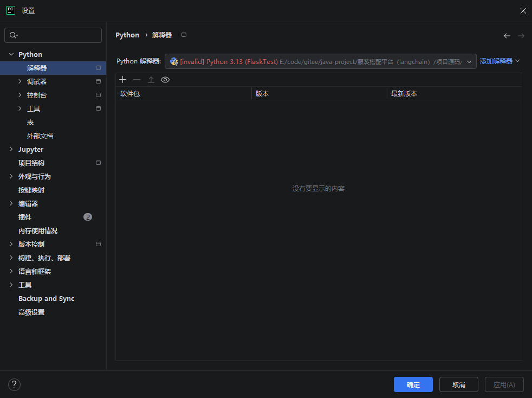The width and height of the screenshot is (532, 398).
Task: Click the 版本 column header
Action: coord(319,93)
